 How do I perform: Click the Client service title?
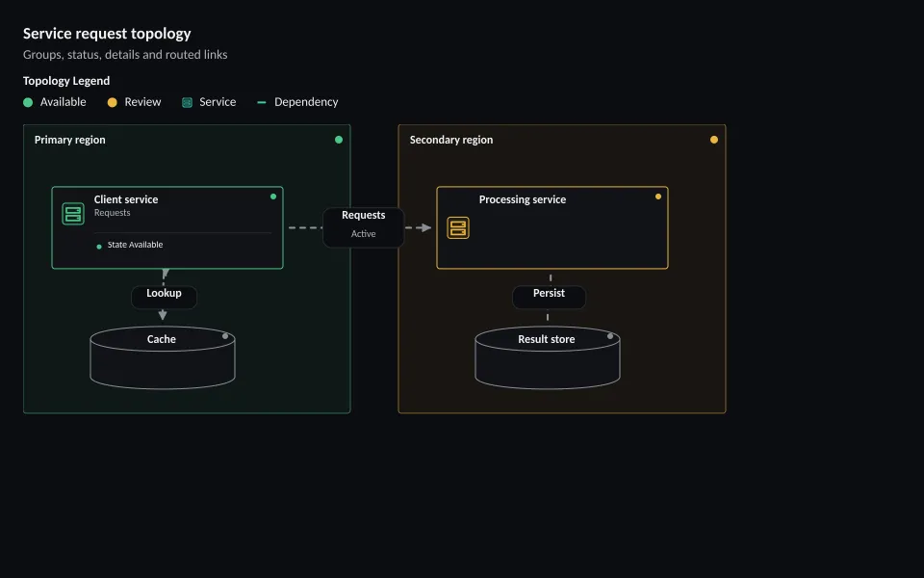[126, 199]
